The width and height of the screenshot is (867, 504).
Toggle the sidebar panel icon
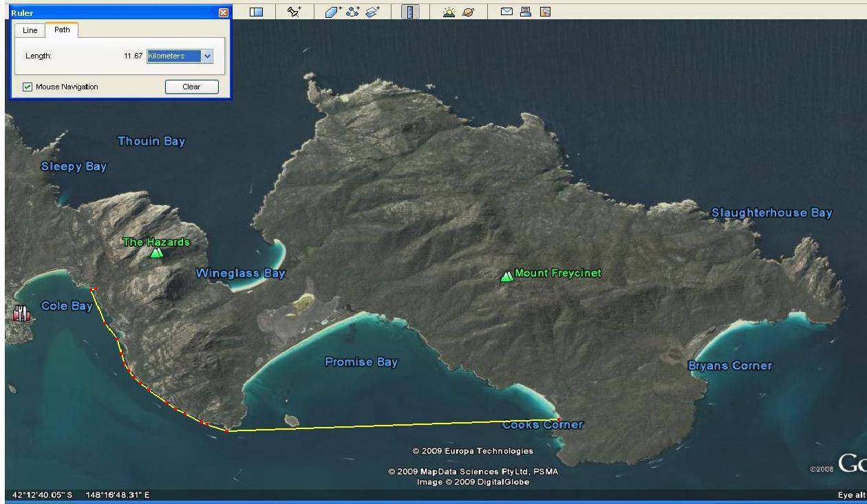pos(256,12)
